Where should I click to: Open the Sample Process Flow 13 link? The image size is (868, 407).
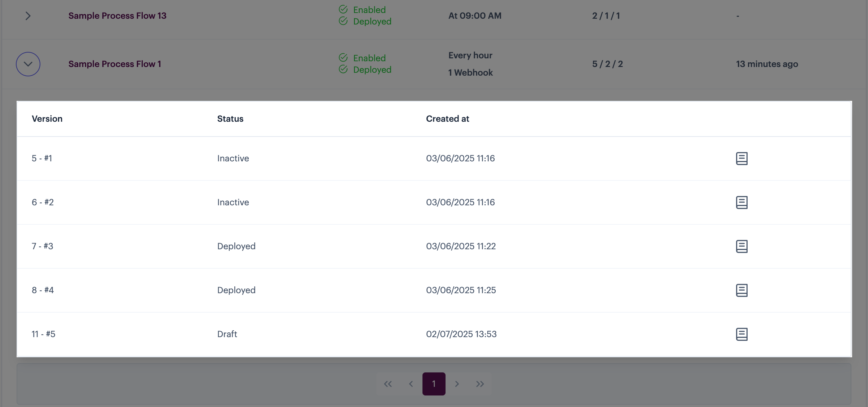[x=117, y=16]
